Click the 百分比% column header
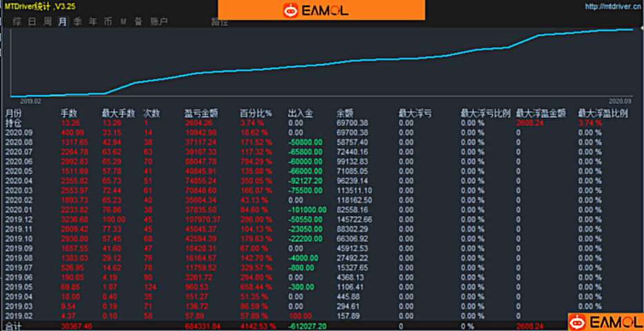This screenshot has height=331, width=644. tap(255, 113)
